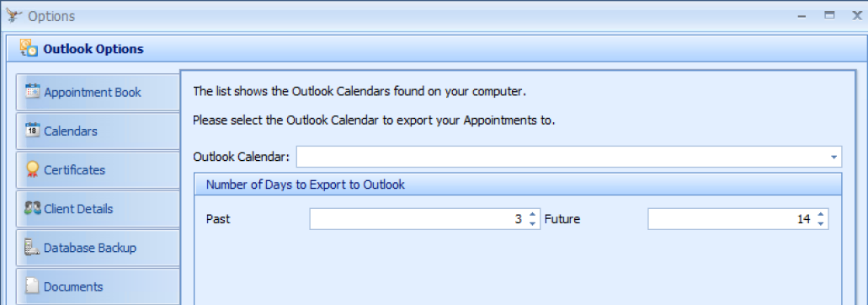Click the bird app icon in title bar
The width and height of the screenshot is (868, 305).
click(x=13, y=16)
